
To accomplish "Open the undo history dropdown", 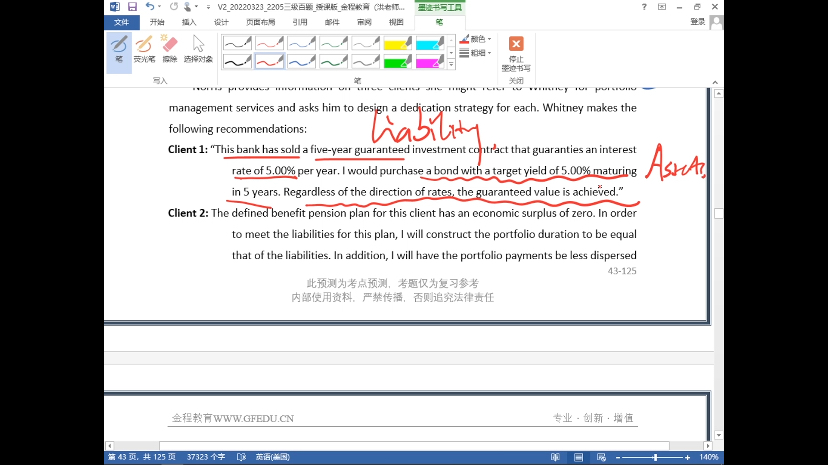I will click(x=159, y=7).
